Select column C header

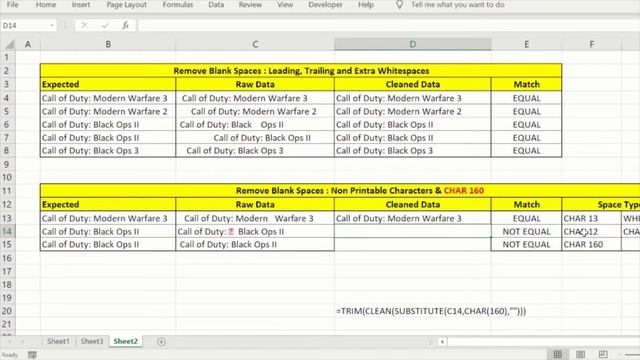click(x=255, y=44)
